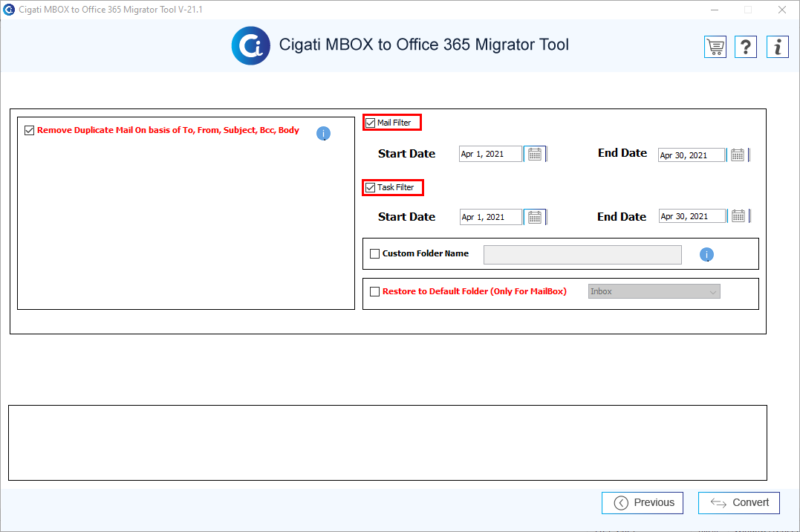The height and width of the screenshot is (532, 800).
Task: Click info icon beside Remove Duplicate Mail
Action: tap(323, 133)
